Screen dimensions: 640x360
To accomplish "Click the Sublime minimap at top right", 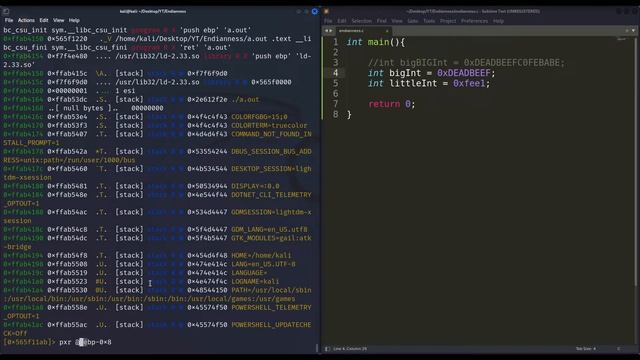I will click(621, 40).
